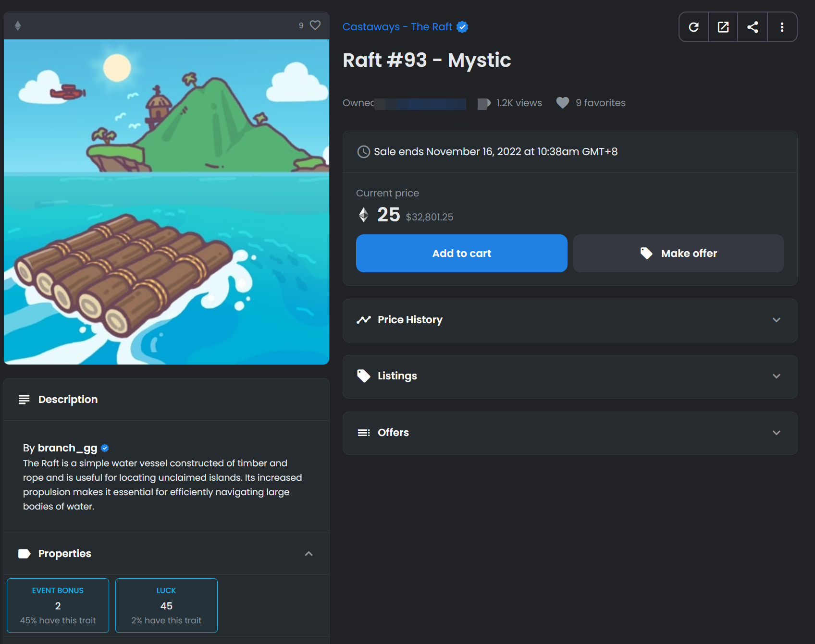The image size is (815, 644).
Task: Open the three-dot more options menu
Action: pos(782,27)
